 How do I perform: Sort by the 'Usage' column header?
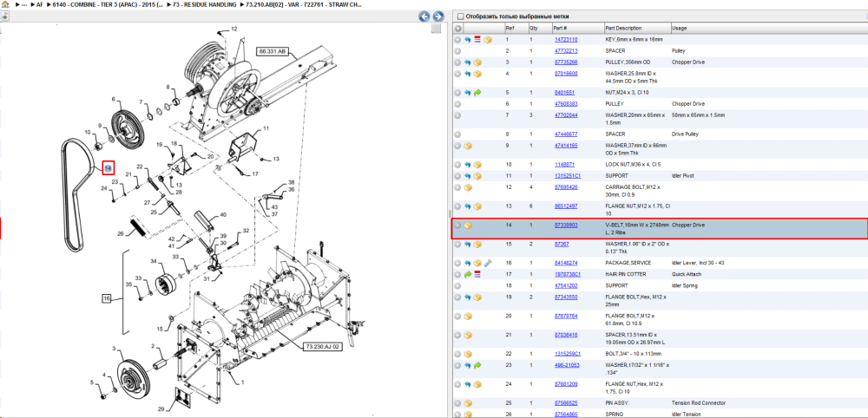pyautogui.click(x=679, y=29)
